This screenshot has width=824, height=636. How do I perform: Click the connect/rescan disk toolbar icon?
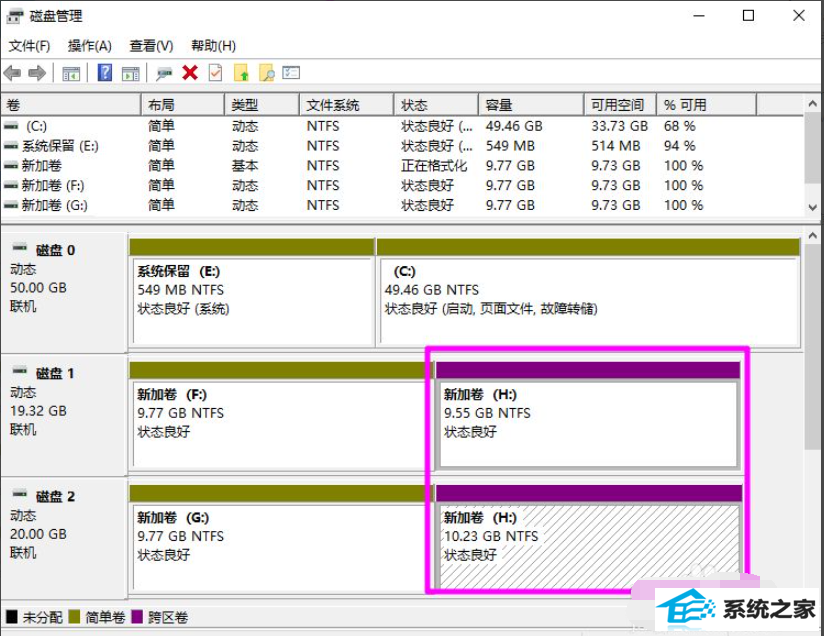tap(164, 73)
